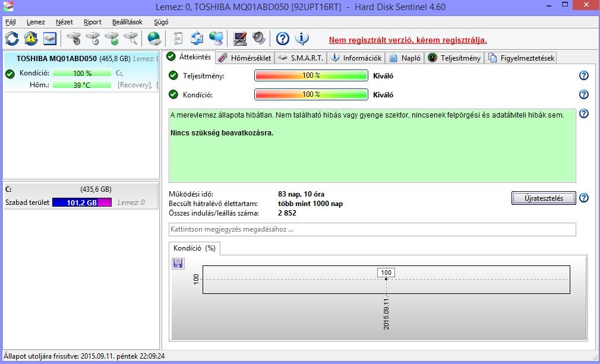Switch to the Teljesítmény tab
The width and height of the screenshot is (600, 364).
point(454,58)
